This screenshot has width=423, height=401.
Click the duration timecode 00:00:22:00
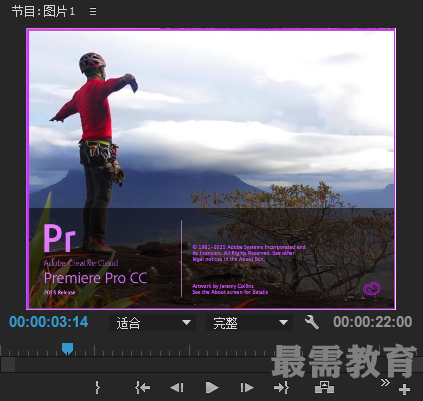373,322
